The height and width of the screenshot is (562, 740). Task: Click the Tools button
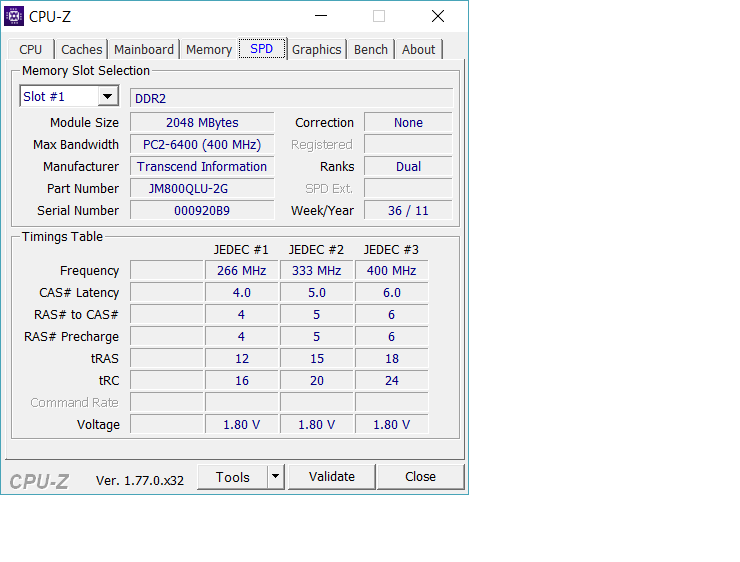(233, 477)
